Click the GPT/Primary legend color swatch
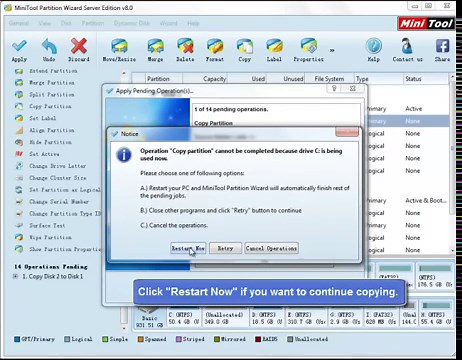462x360 pixels. (x=17, y=339)
